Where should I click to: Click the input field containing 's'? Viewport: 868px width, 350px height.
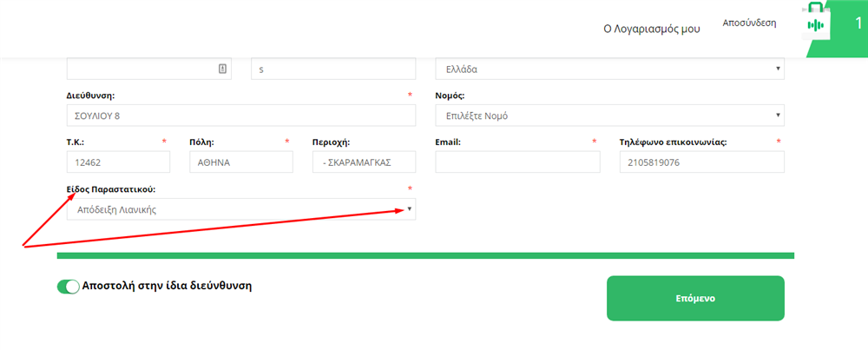333,69
